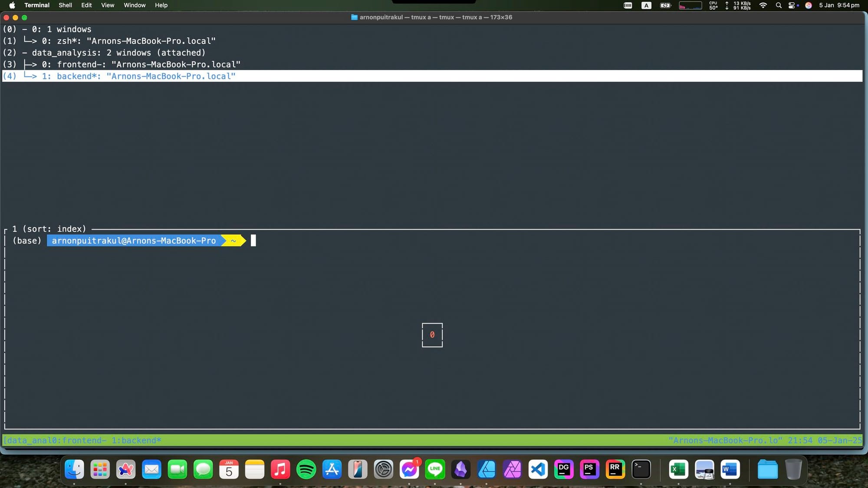Open the Messages app in Dock
The width and height of the screenshot is (868, 488).
tap(203, 469)
